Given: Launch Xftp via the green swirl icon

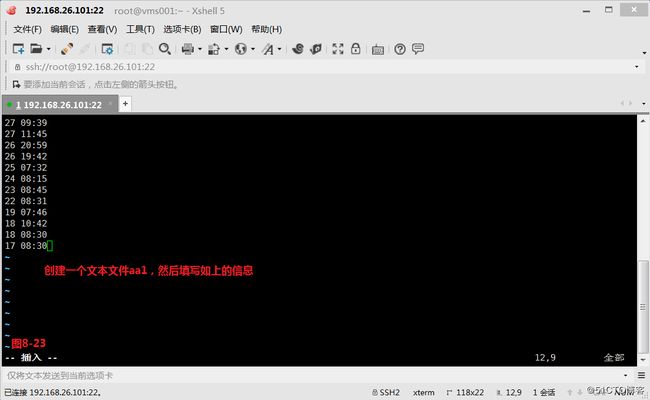Looking at the screenshot, I should (298, 49).
